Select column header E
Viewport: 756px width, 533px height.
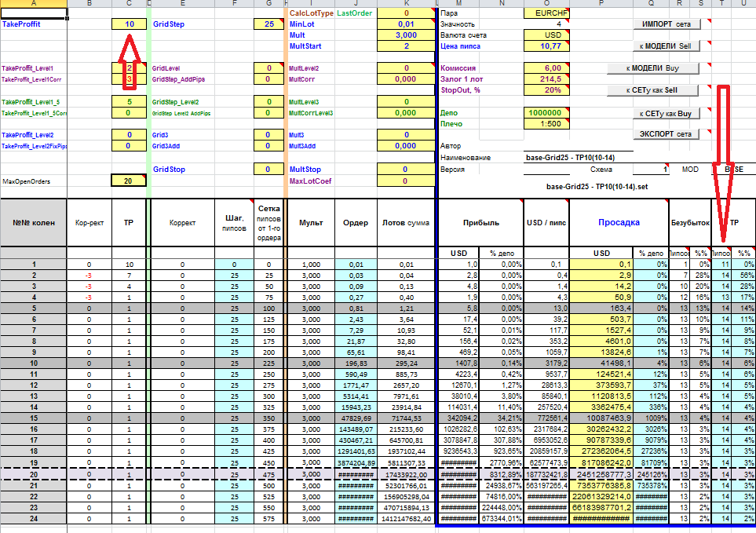point(183,3)
